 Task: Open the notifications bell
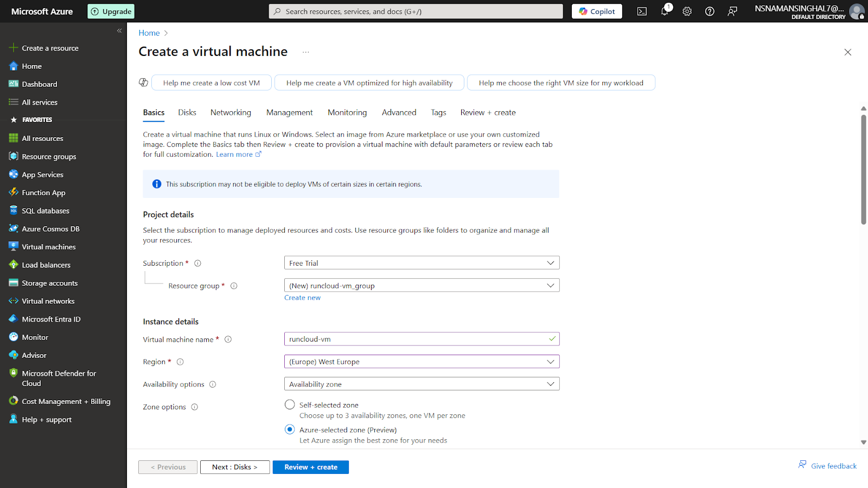point(665,11)
